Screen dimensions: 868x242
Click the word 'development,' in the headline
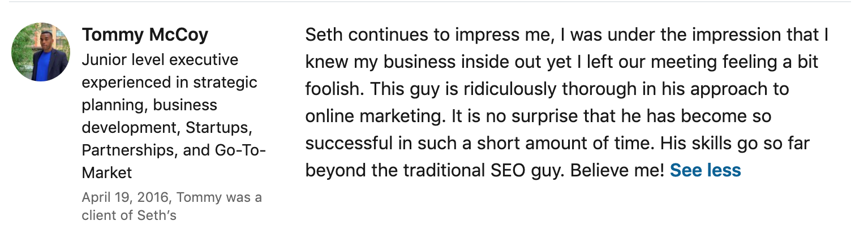132,127
